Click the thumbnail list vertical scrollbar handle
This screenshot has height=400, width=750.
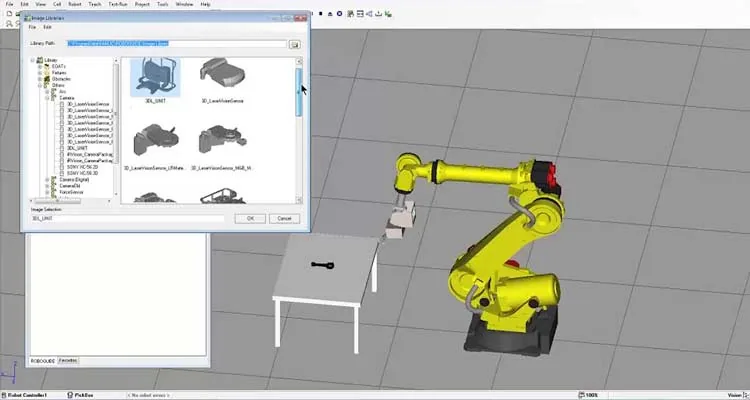(x=299, y=92)
